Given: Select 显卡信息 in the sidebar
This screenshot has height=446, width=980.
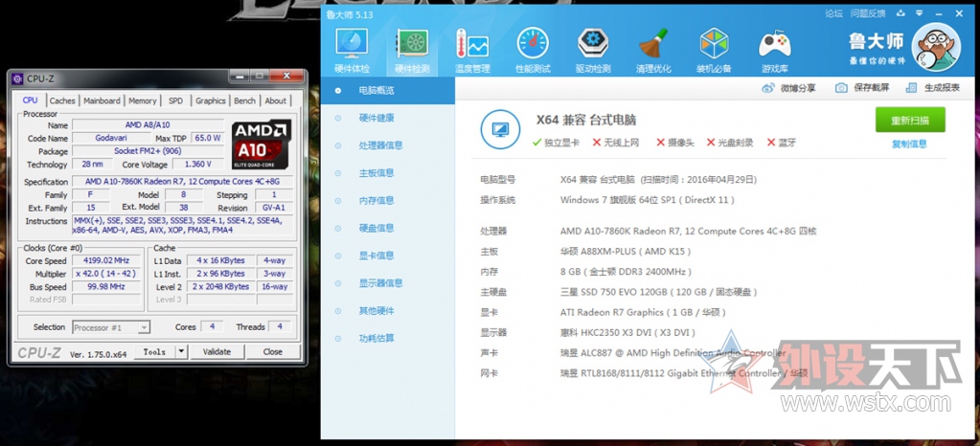Looking at the screenshot, I should pyautogui.click(x=388, y=256).
